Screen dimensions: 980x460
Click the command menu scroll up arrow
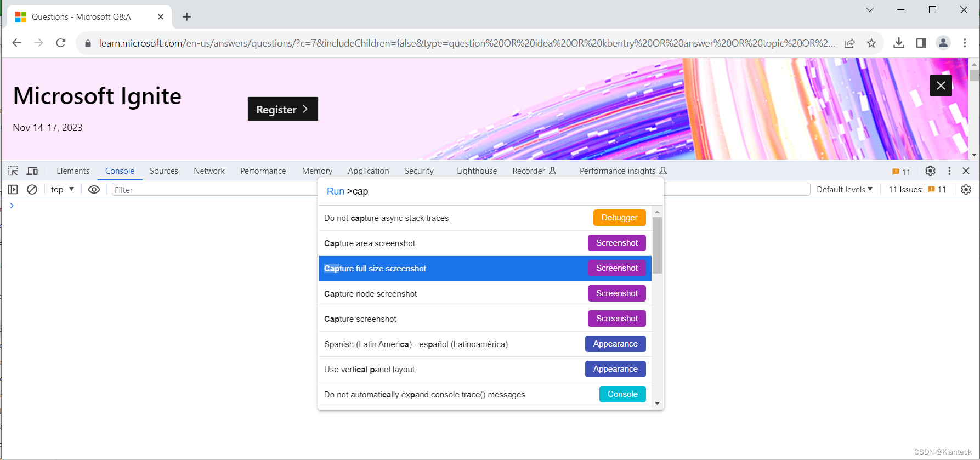click(657, 212)
